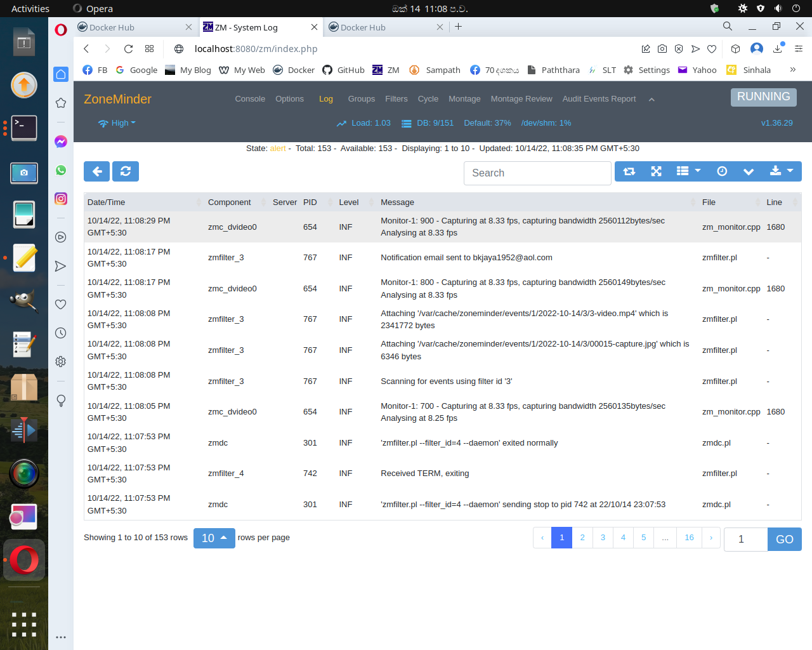Open the High bandwidth dropdown

click(x=117, y=123)
